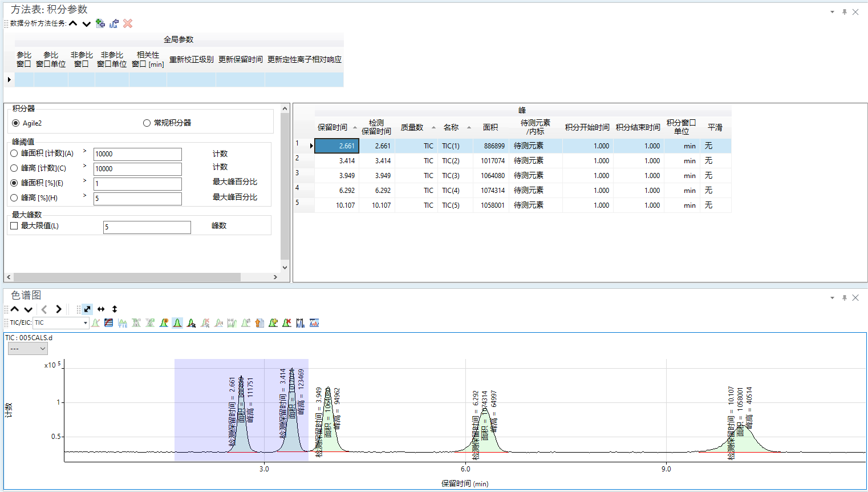The width and height of the screenshot is (868, 492).
Task: Open the dropdown below TIC : 005CALS.d
Action: (x=27, y=349)
